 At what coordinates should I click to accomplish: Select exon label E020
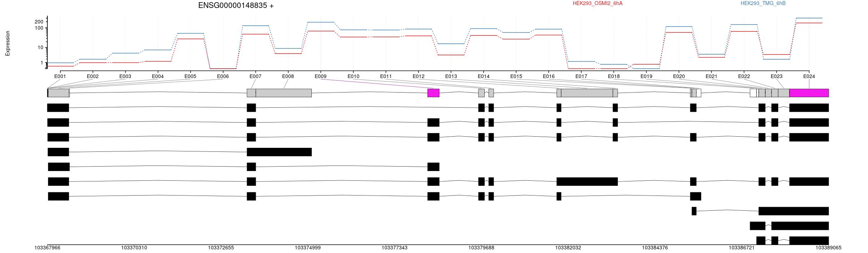tap(679, 76)
